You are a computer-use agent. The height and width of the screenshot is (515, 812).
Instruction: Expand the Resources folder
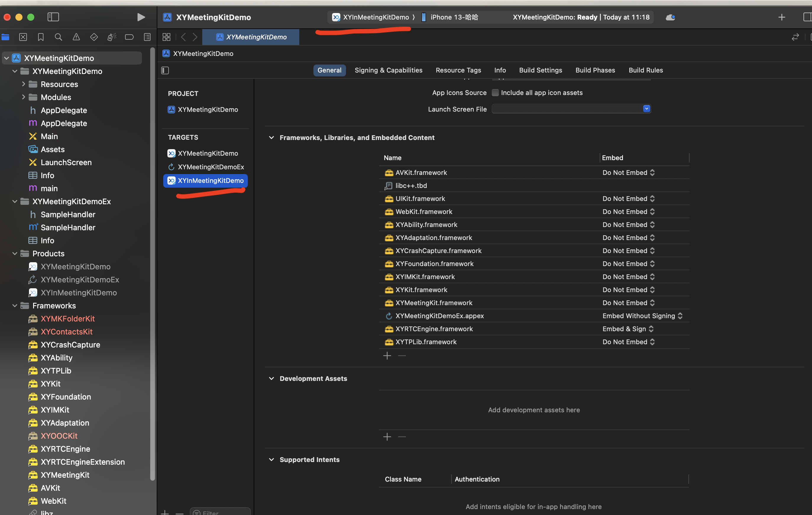coord(23,84)
